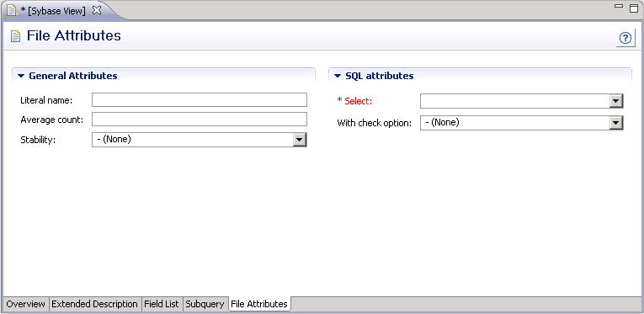Image resolution: width=644 pixels, height=314 pixels.
Task: Click the 'Stability:' label
Action: [x=38, y=140]
